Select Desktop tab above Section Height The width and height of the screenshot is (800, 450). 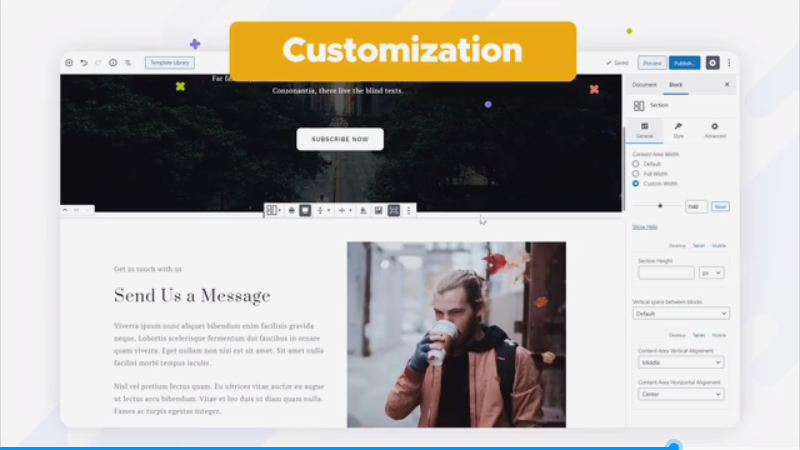(677, 246)
